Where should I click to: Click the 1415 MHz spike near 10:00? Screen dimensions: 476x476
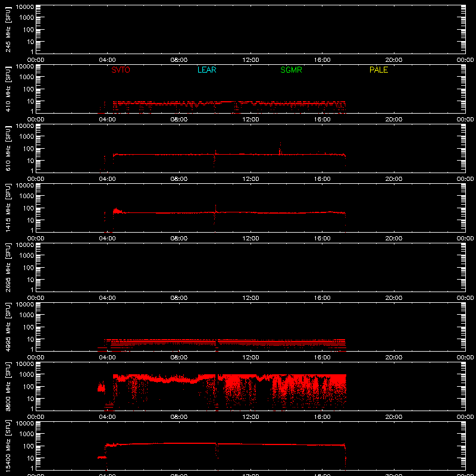click(215, 209)
